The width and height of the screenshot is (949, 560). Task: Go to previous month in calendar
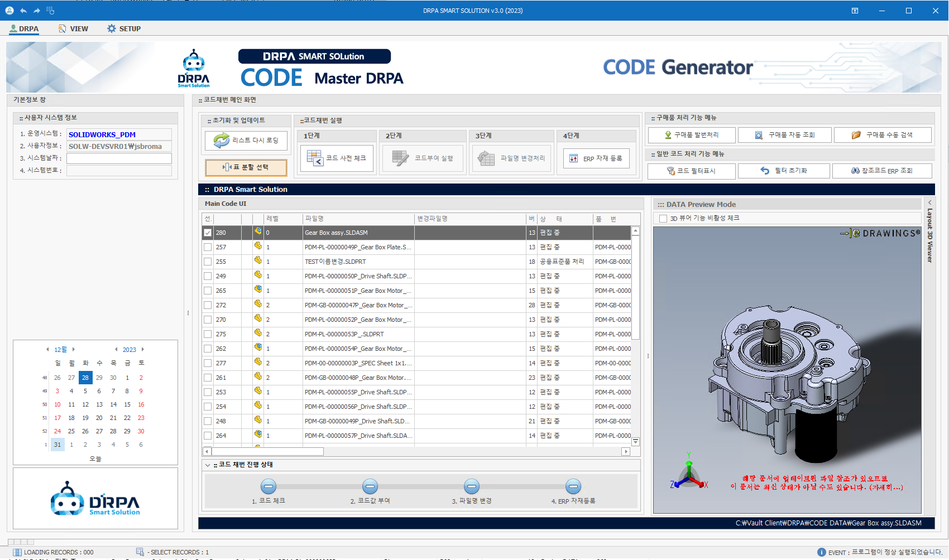(x=47, y=349)
